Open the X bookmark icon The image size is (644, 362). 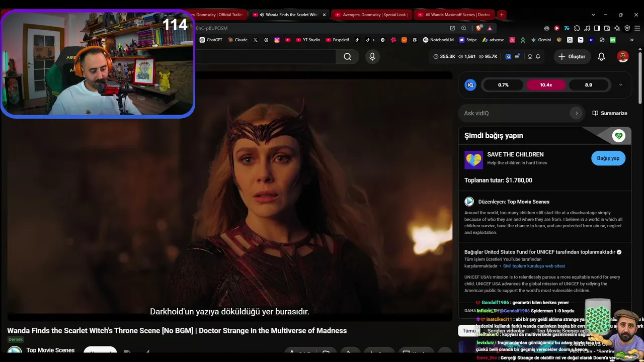pyautogui.click(x=256, y=40)
